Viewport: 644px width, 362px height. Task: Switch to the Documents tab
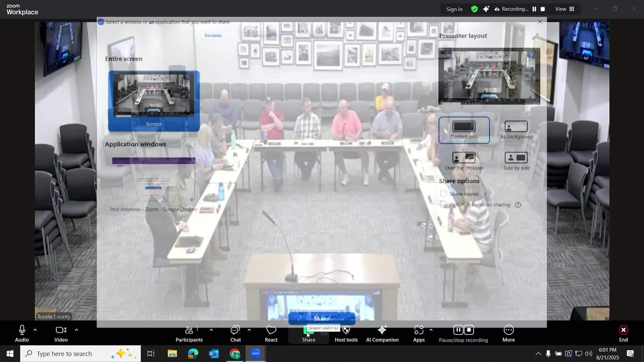265,35
